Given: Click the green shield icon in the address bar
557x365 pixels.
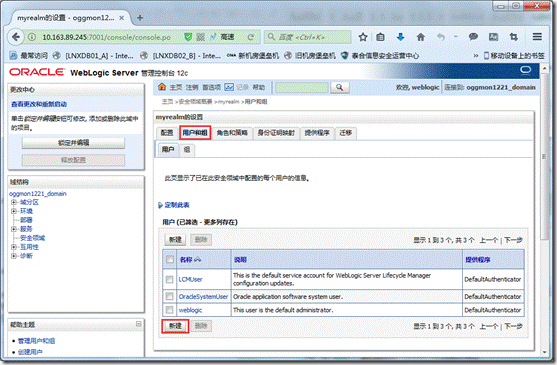Looking at the screenshot, I should pyautogui.click(x=188, y=37).
